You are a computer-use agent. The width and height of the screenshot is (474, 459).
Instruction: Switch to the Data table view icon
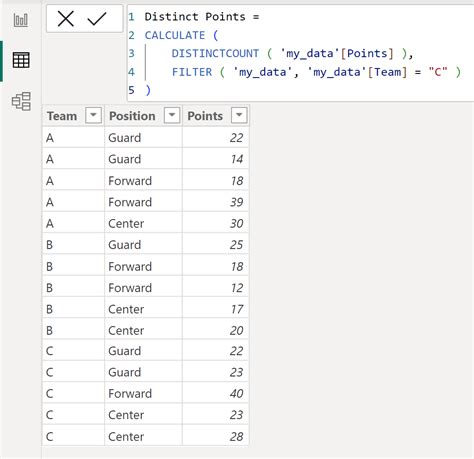[21, 60]
